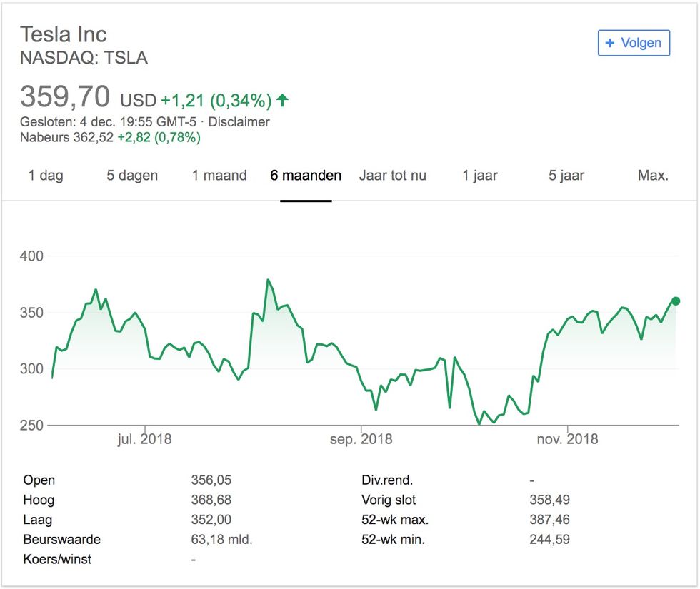Switch to the 1 dag tab
This screenshot has width=700, height=589.
click(46, 176)
